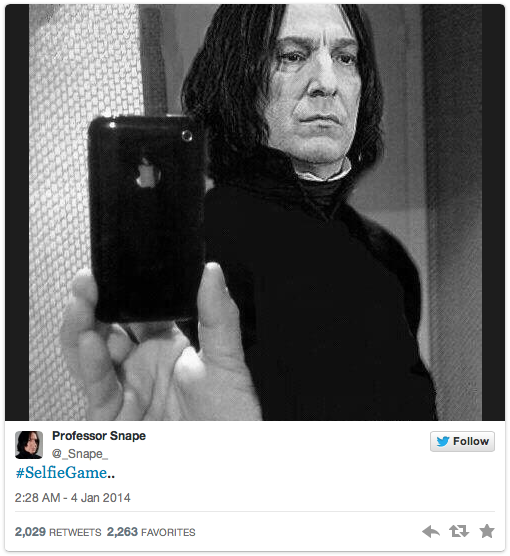Click the Twitter bird on the Follow button
Screen dimensions: 510x556
point(443,441)
